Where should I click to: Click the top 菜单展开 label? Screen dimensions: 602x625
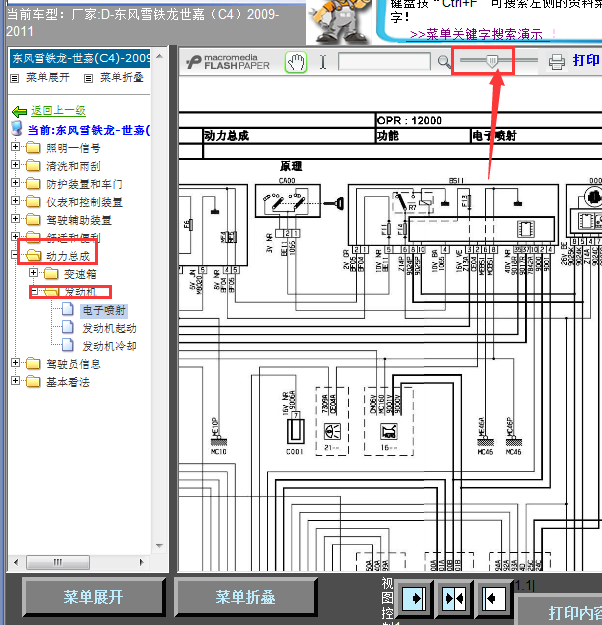click(x=48, y=77)
